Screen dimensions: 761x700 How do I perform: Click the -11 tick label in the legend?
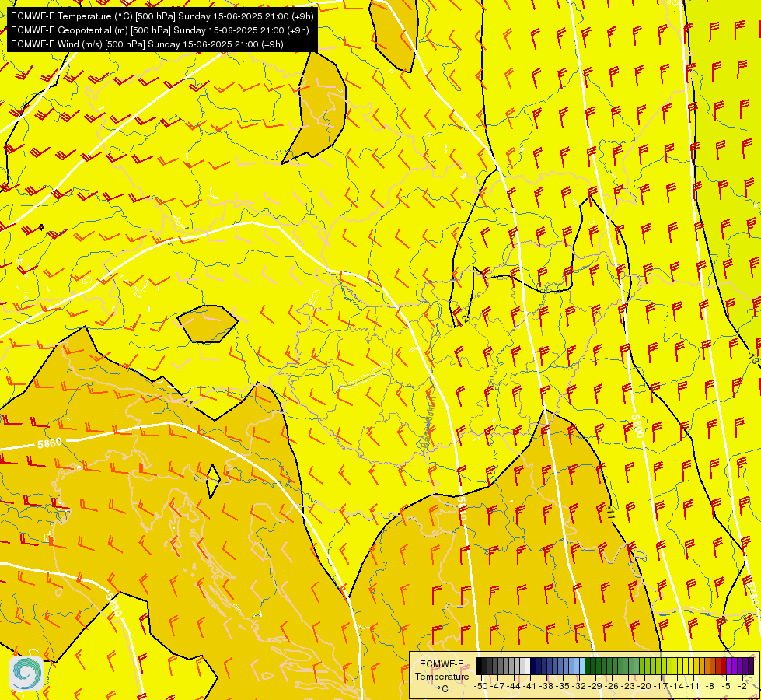tap(693, 686)
